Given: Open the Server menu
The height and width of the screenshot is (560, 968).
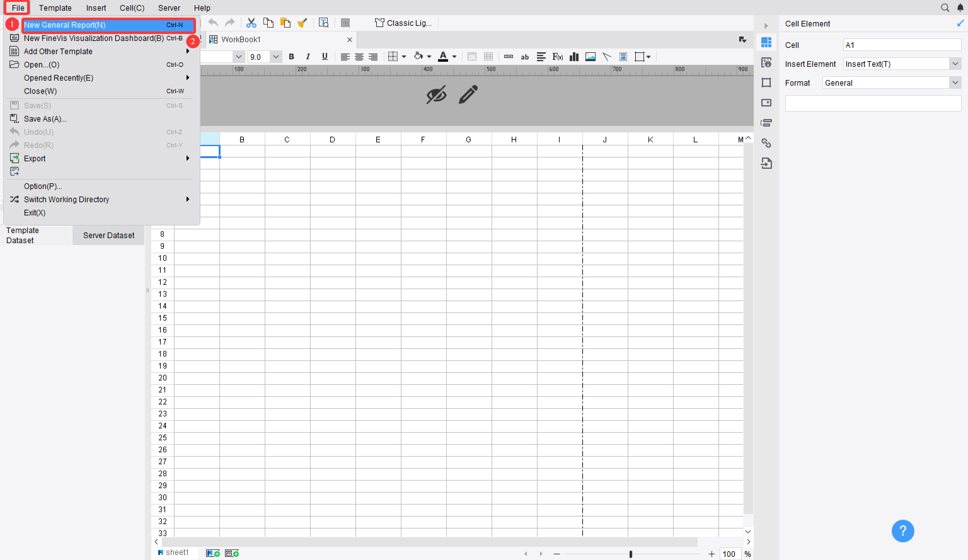Looking at the screenshot, I should [169, 8].
